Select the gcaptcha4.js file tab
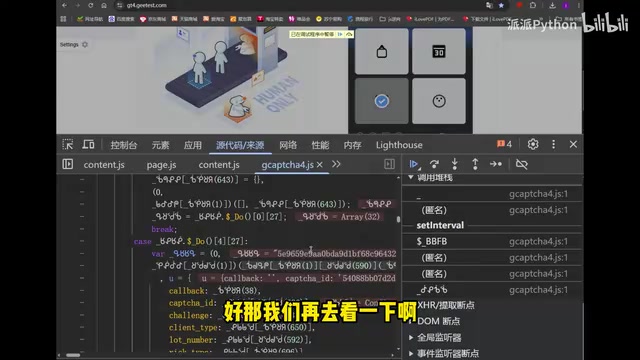Image resolution: width=640 pixels, height=360 pixels. coord(287,164)
